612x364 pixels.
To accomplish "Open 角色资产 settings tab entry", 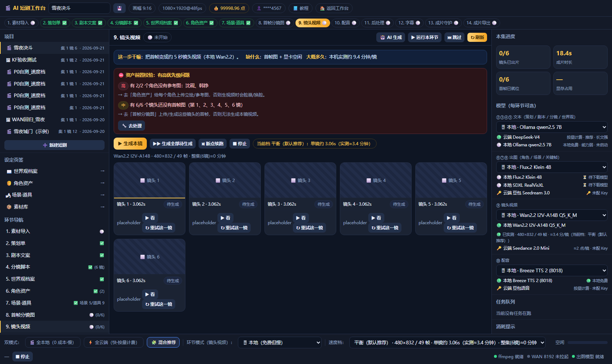I will (x=55, y=183).
